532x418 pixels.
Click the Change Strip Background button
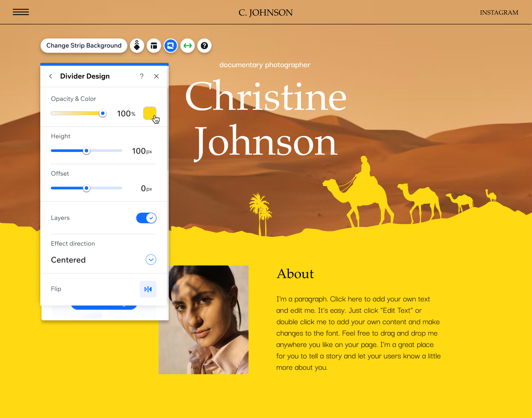[84, 46]
